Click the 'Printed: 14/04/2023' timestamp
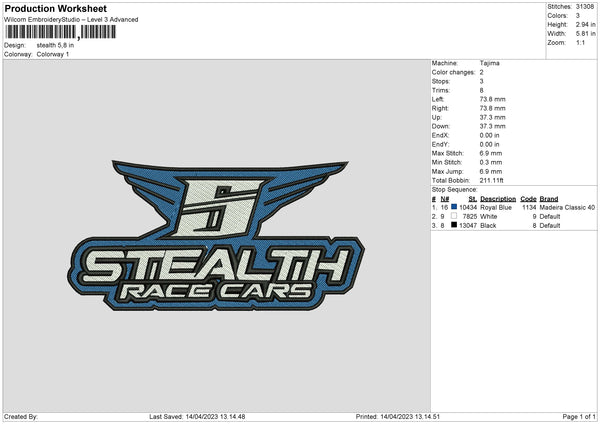Screen dimensions: 600x424 (398, 417)
